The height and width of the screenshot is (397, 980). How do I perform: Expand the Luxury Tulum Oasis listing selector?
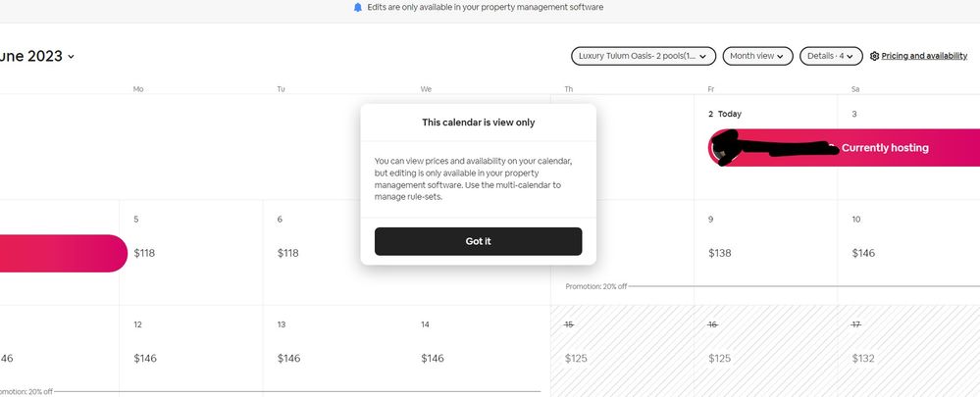644,57
